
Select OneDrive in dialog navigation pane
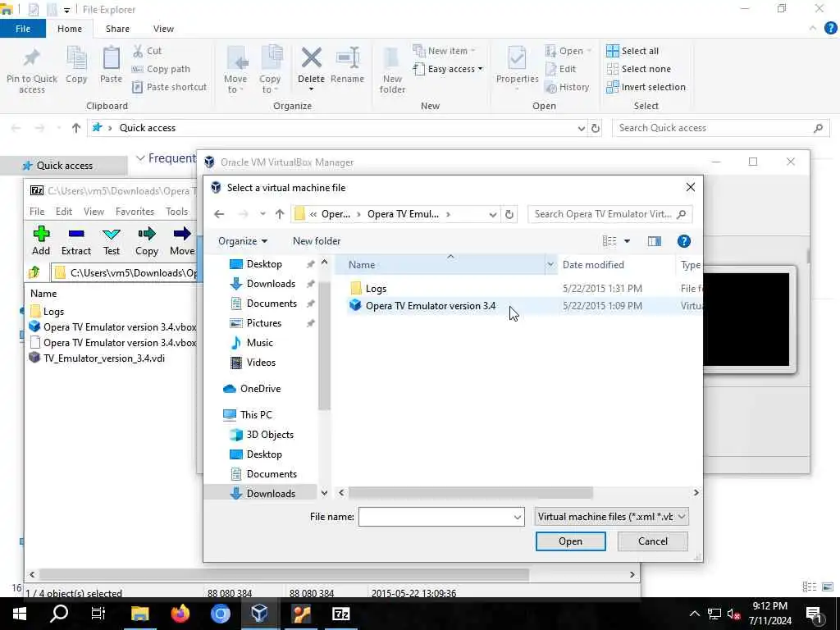252,388
